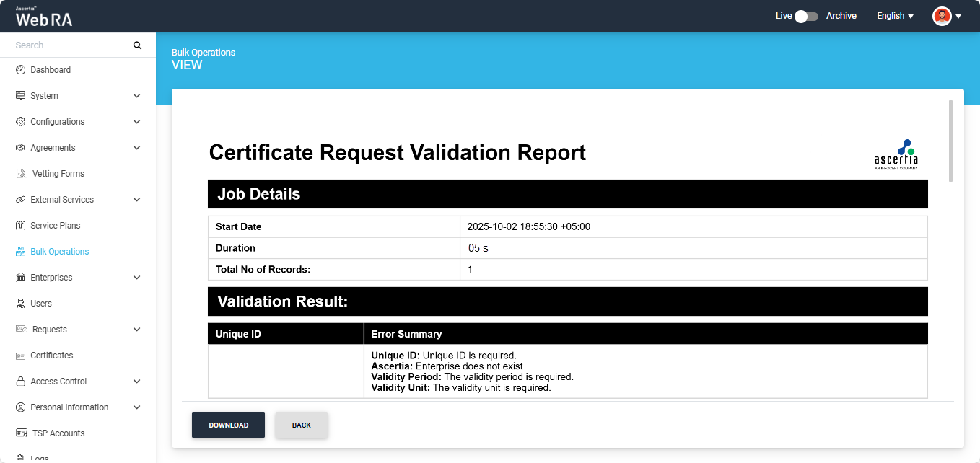Click the Vetting Forms document icon
The image size is (980, 463).
coord(21,174)
